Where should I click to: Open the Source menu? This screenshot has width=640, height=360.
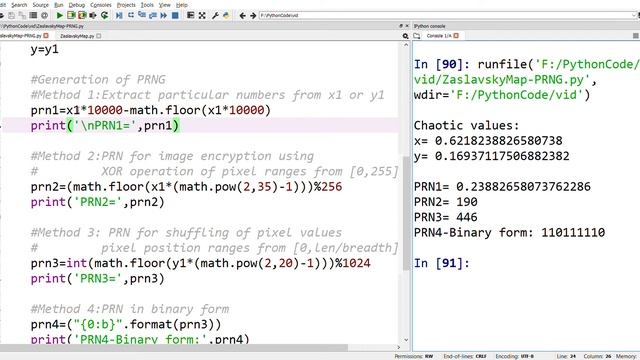pyautogui.click(x=40, y=5)
